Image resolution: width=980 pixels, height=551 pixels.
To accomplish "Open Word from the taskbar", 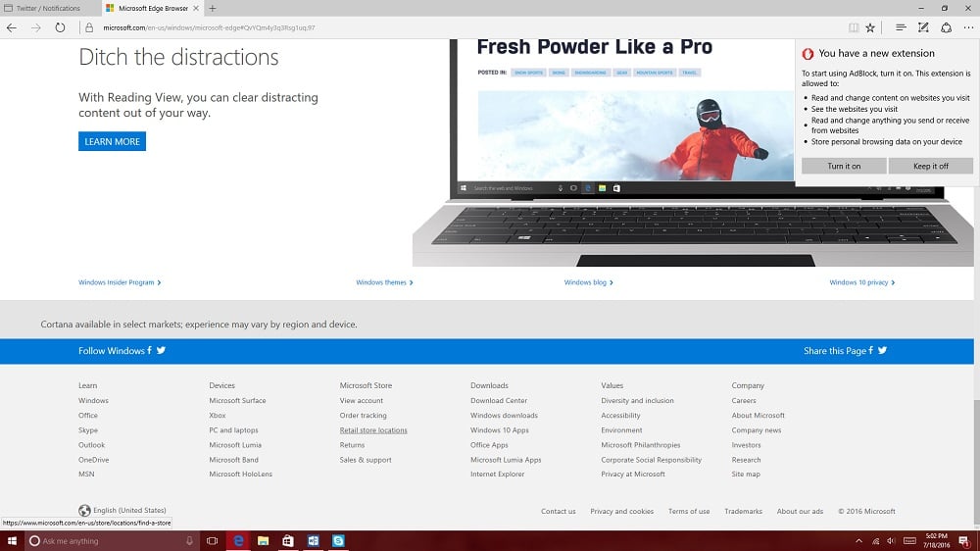I will [314, 541].
